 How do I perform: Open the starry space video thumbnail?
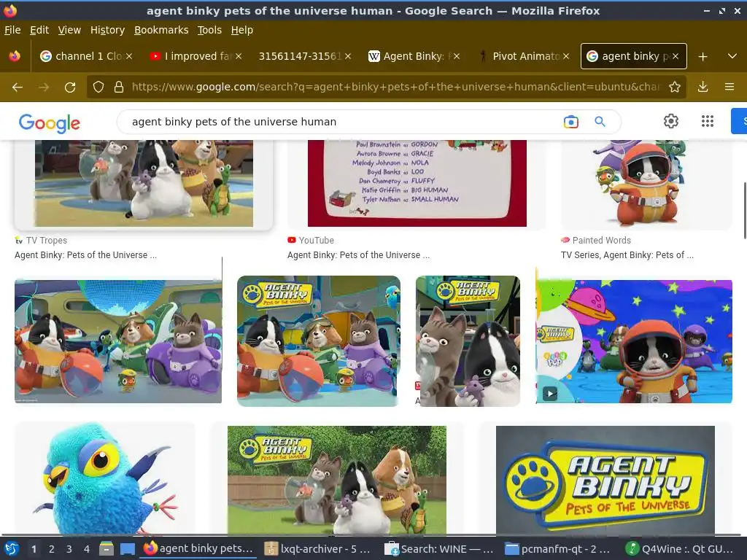pyautogui.click(x=634, y=341)
